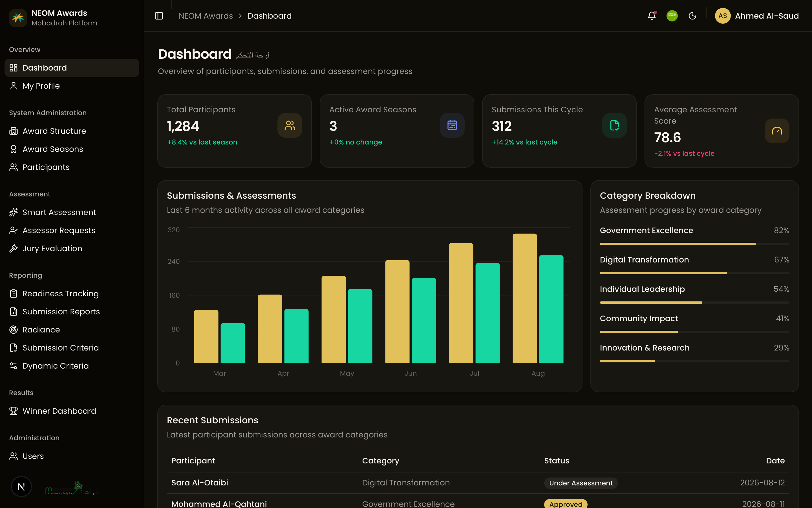Open Submission Criteria

(x=72, y=348)
